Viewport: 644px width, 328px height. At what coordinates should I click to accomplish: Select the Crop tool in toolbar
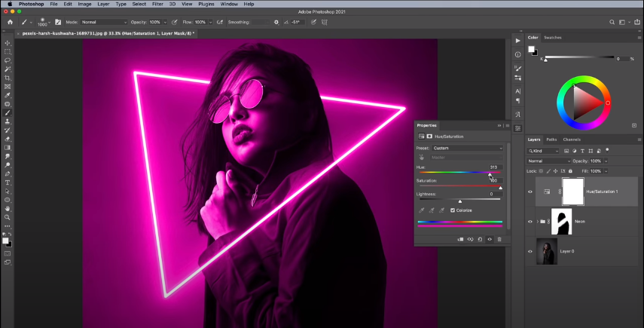pos(8,78)
